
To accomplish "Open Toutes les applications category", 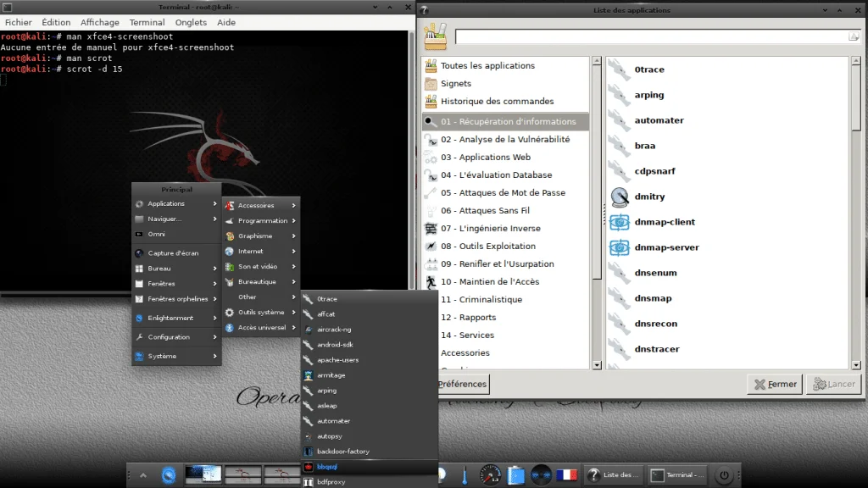I will pyautogui.click(x=506, y=66).
